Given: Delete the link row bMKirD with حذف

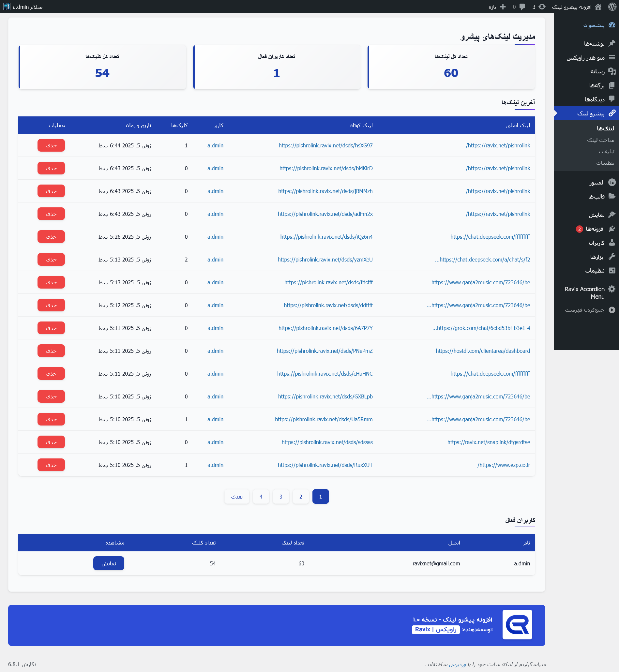Looking at the screenshot, I should tap(51, 168).
